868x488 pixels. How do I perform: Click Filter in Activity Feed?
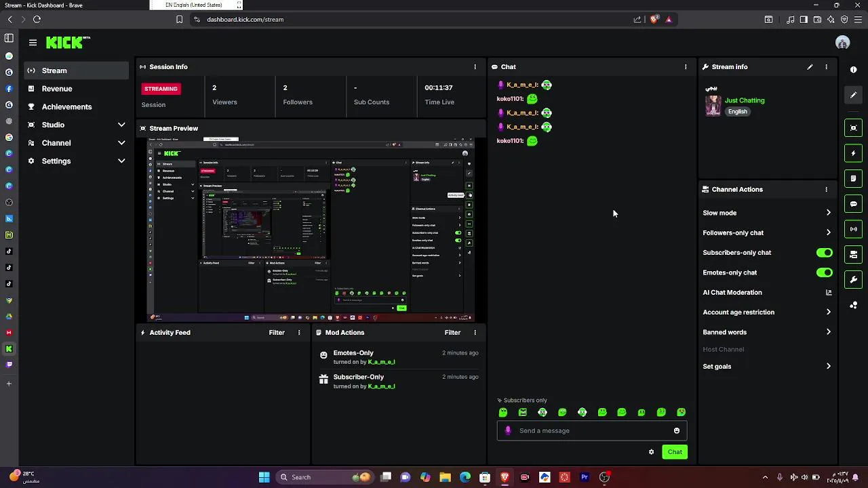[277, 333]
